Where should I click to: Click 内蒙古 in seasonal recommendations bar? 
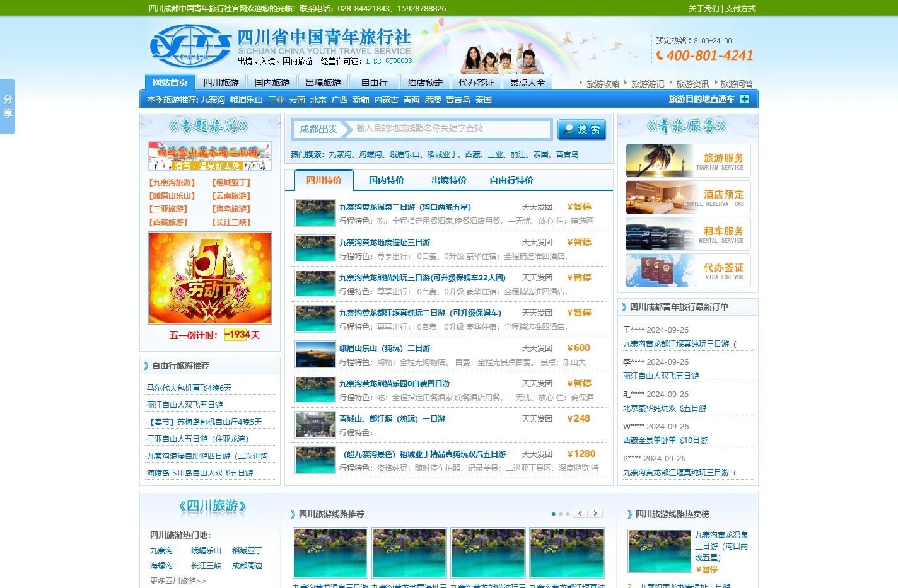click(x=386, y=100)
